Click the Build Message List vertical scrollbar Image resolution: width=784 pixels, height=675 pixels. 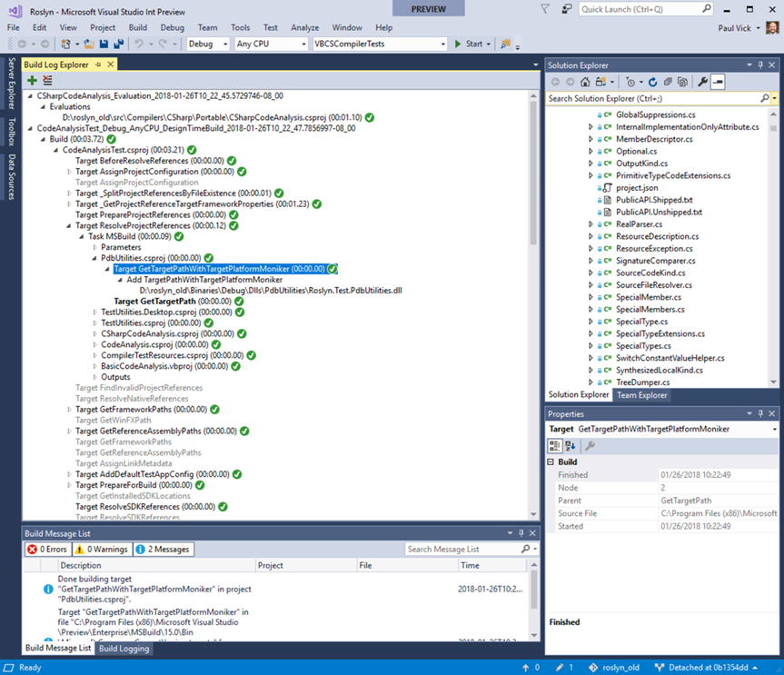coord(534,600)
